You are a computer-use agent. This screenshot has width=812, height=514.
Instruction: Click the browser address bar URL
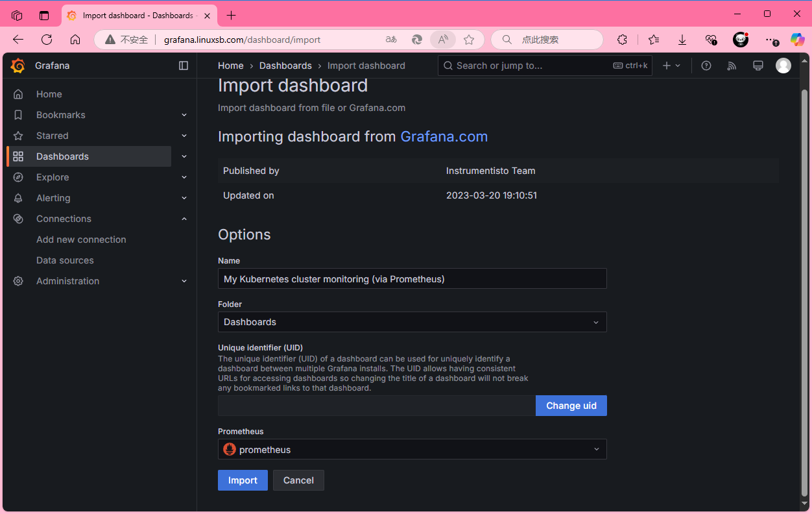point(242,40)
